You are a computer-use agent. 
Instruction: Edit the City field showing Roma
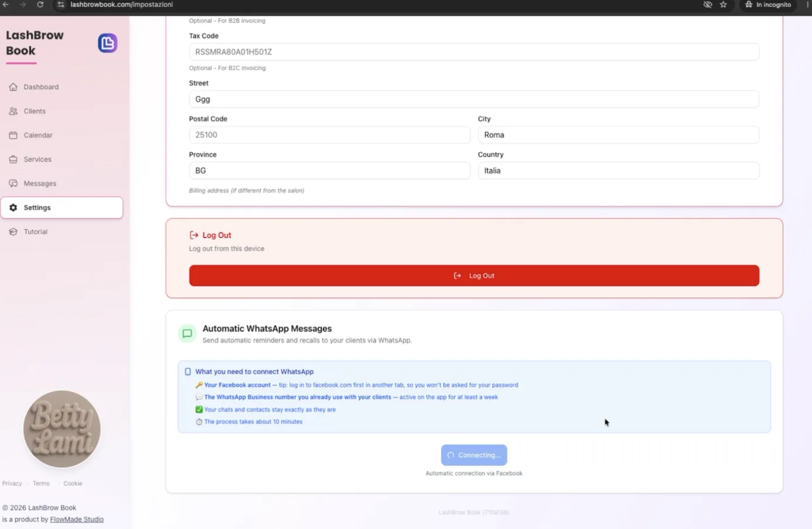[x=618, y=135]
